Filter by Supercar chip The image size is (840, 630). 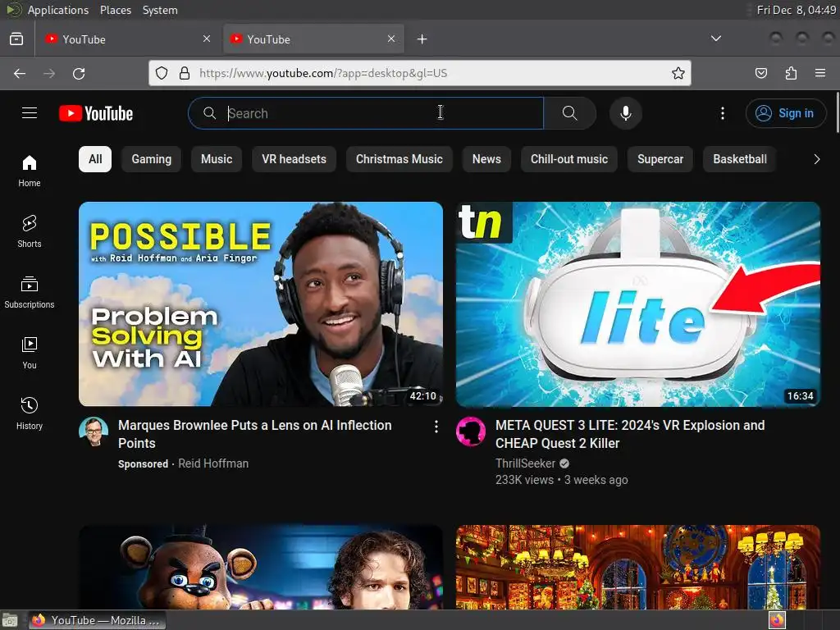point(660,159)
